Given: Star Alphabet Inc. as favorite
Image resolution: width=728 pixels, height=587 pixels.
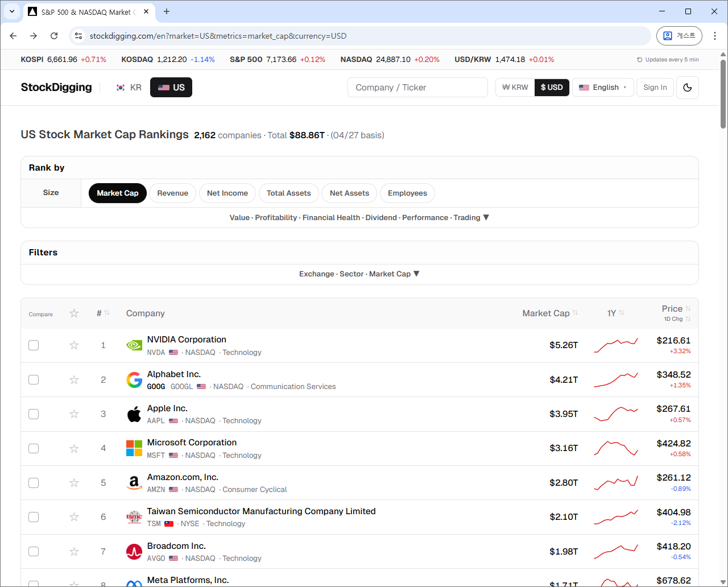Looking at the screenshot, I should (x=74, y=380).
